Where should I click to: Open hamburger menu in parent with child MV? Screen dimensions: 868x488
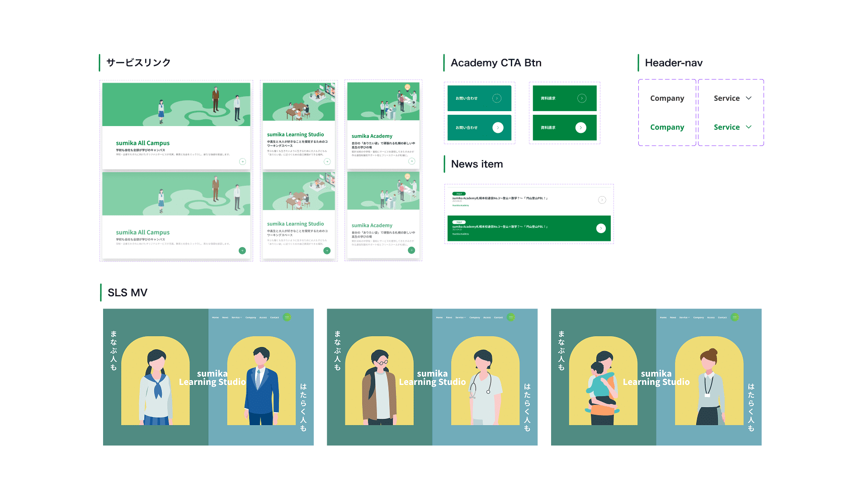click(x=735, y=317)
